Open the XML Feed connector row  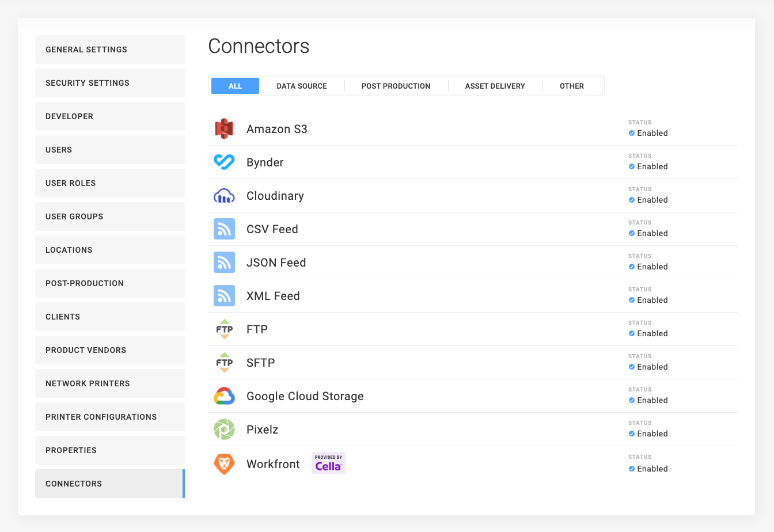point(273,296)
